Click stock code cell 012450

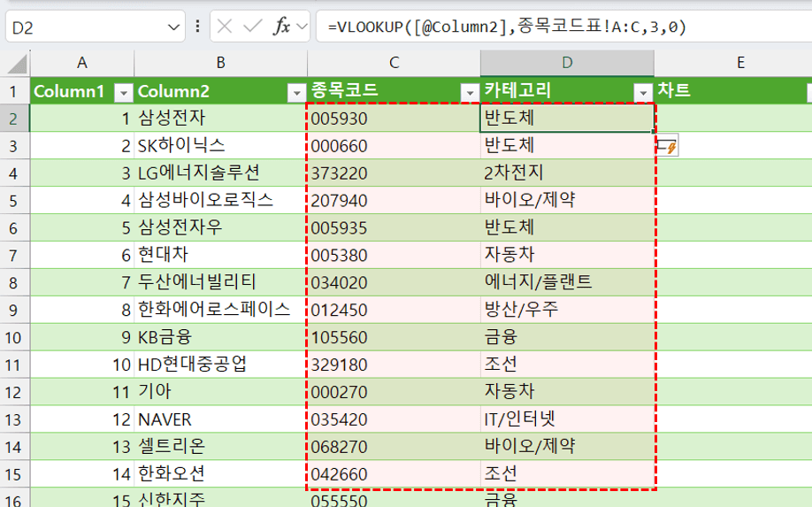point(395,311)
